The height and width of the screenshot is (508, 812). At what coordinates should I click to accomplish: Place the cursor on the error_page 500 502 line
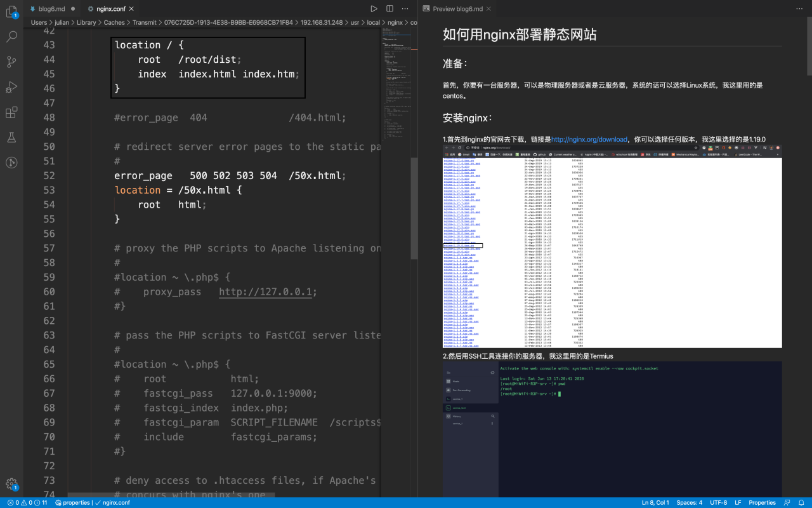pos(230,175)
